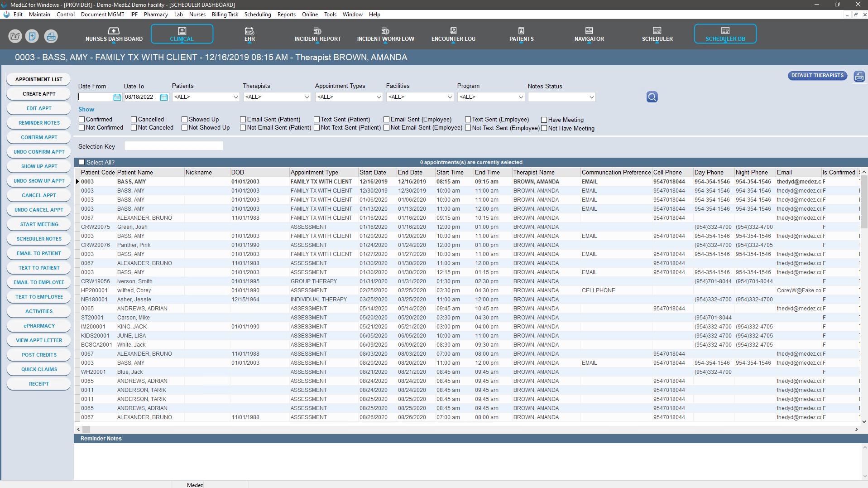
Task: Click the Appointment List button
Action: pos(39,79)
